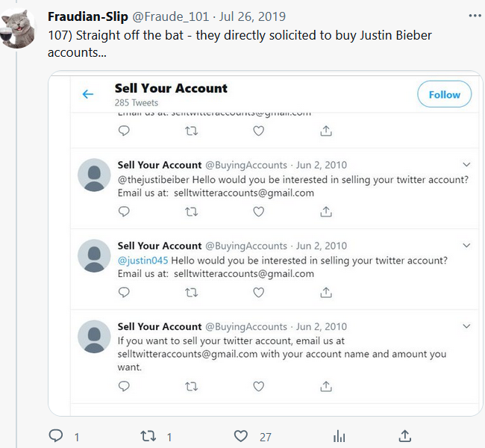The width and height of the screenshot is (485, 448).
Task: Like the @justin045 embedded tweet
Action: click(258, 292)
